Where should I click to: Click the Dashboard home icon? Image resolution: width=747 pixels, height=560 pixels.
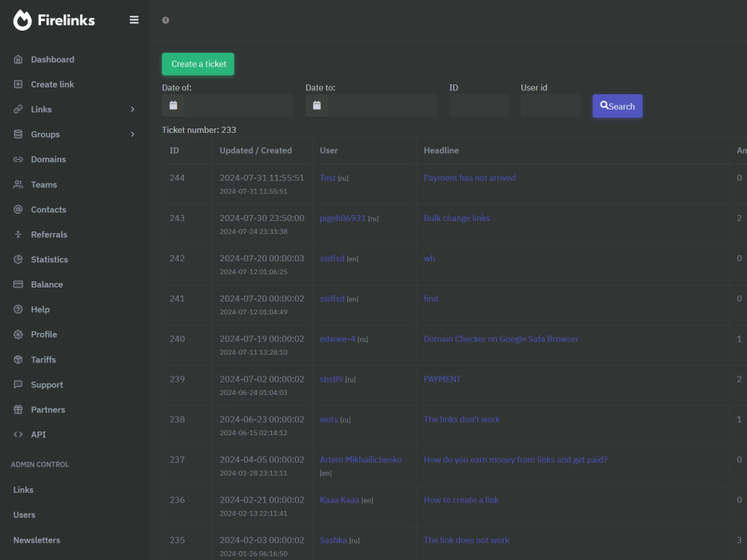coord(18,60)
